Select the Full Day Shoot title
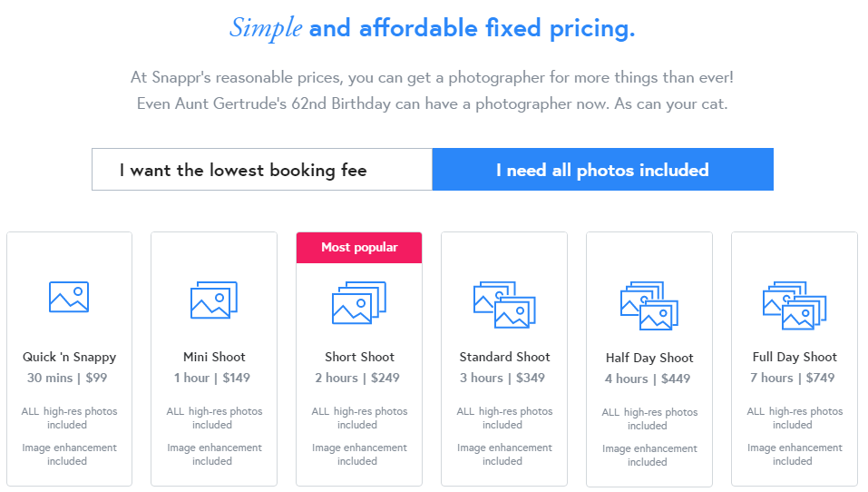 pos(795,358)
